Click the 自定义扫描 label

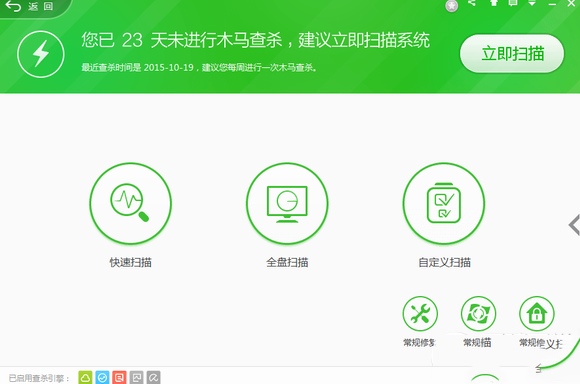point(444,262)
